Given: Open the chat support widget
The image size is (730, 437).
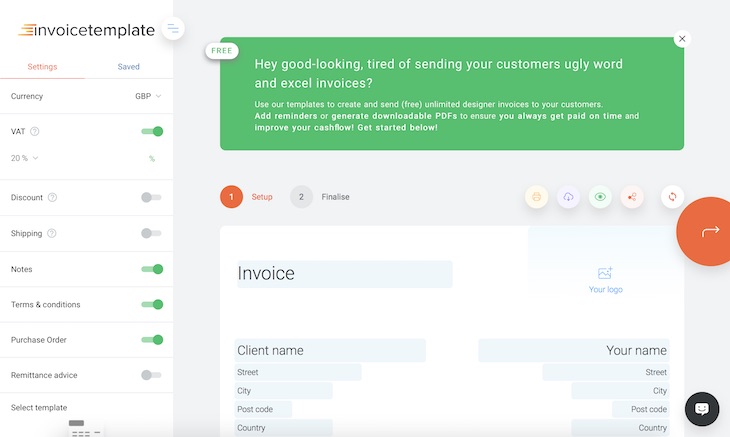Looking at the screenshot, I should tap(702, 409).
